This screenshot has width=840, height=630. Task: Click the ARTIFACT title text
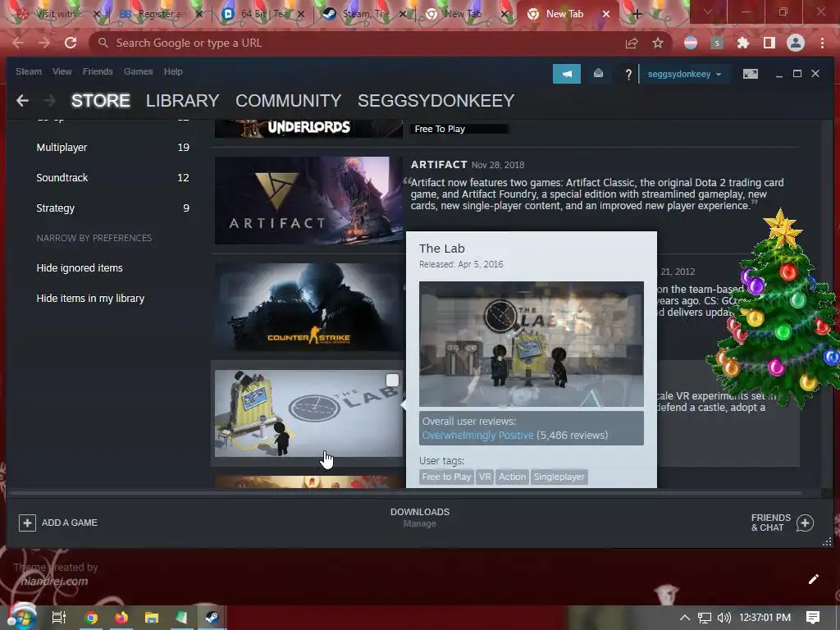coord(439,164)
